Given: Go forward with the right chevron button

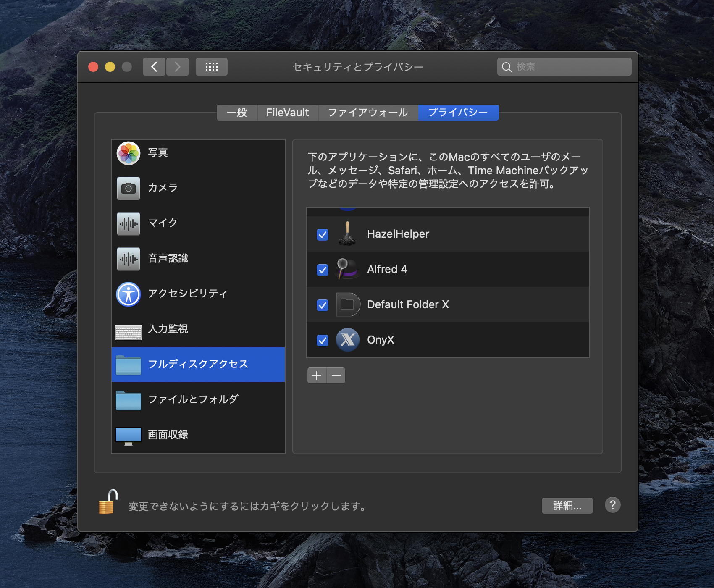Looking at the screenshot, I should point(178,67).
